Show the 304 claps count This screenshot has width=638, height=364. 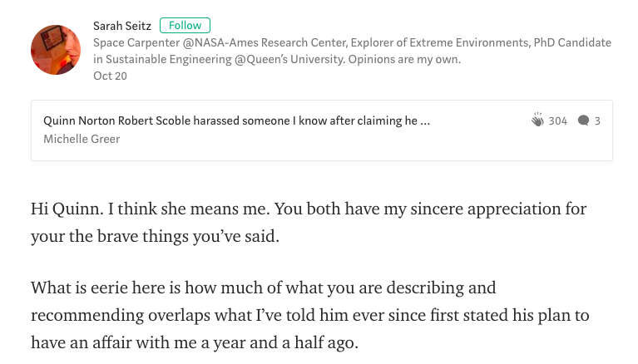(558, 121)
